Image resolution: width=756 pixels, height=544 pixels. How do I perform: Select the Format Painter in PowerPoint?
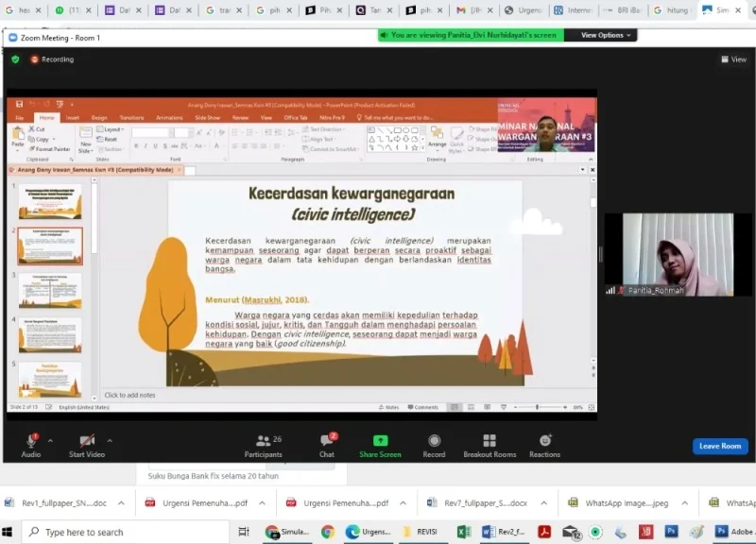tap(49, 148)
